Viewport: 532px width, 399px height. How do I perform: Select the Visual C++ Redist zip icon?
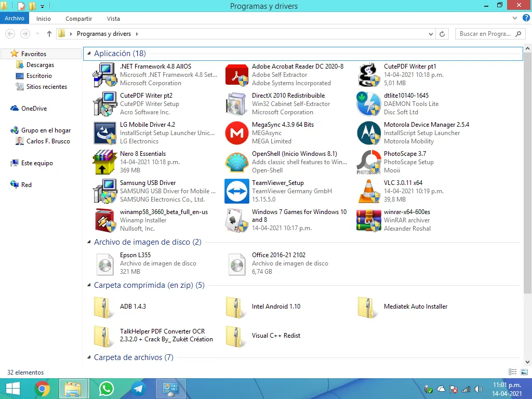tap(235, 336)
